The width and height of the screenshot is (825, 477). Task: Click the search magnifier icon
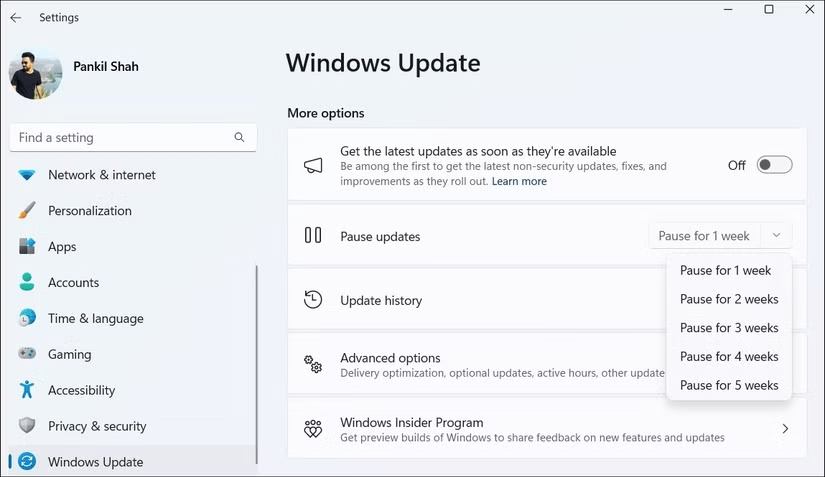pos(239,138)
